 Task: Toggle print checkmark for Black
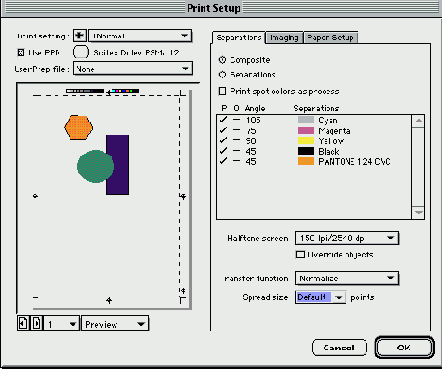[223, 151]
